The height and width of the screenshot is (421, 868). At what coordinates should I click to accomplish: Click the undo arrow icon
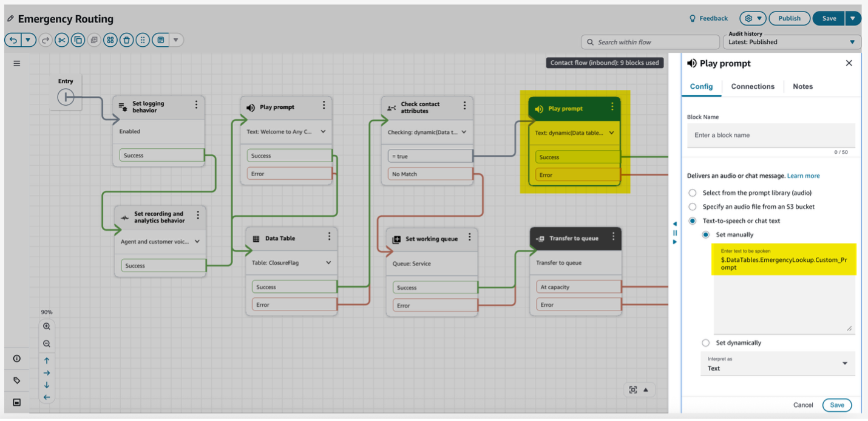pyautogui.click(x=13, y=40)
